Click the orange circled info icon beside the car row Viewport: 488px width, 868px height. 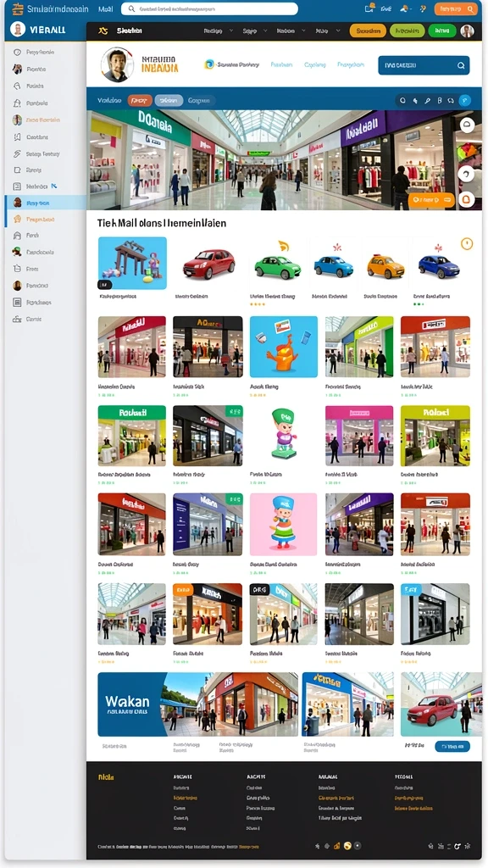click(x=467, y=243)
